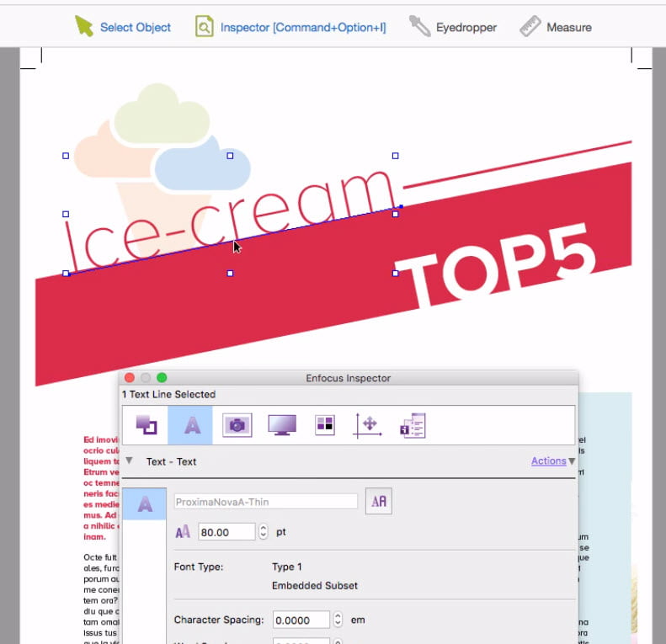
Task: Open Fill and Stroke tab in Inspector
Action: point(147,425)
